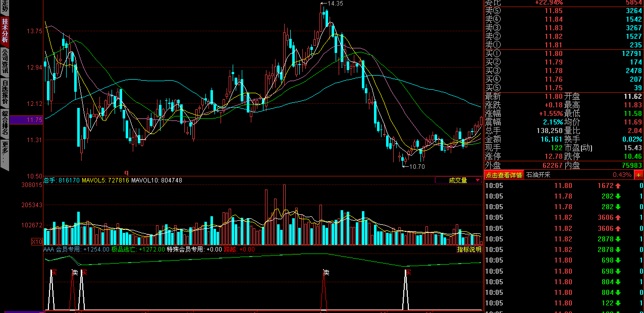Screen dimensions: 644x313
Task: Click the purple 11.75 price axis marker
Action: tap(26, 120)
